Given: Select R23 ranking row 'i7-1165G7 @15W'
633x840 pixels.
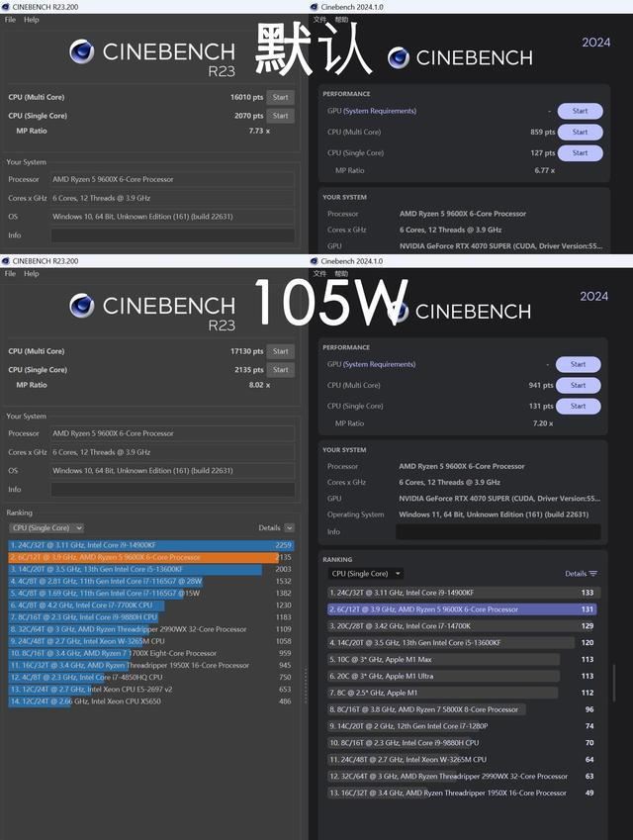Looking at the screenshot, I should point(151,593).
